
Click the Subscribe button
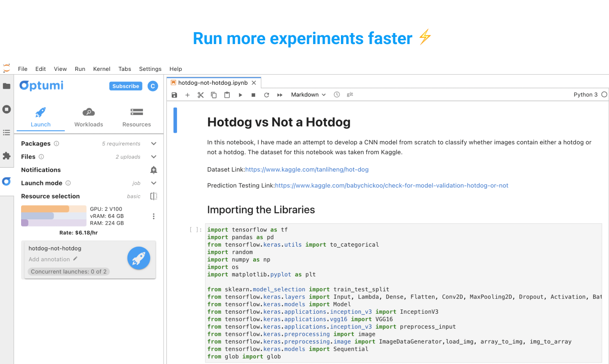click(126, 86)
